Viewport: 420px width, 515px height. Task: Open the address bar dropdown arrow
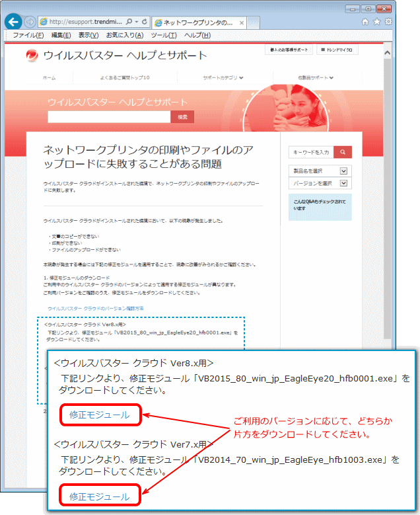(x=137, y=22)
